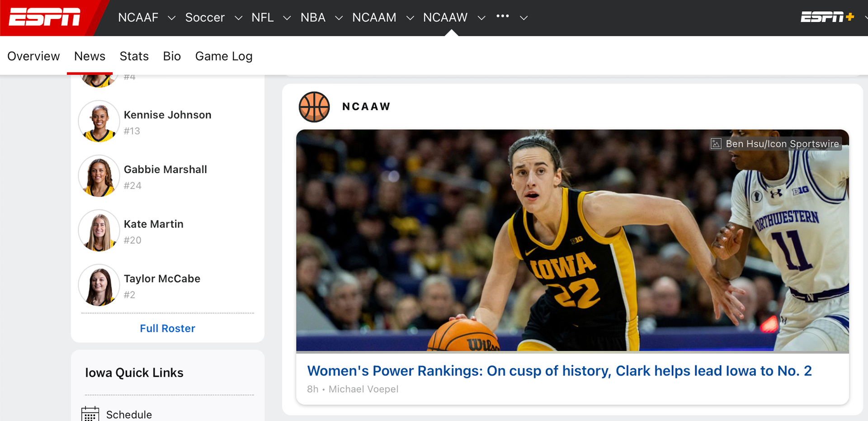Image resolution: width=868 pixels, height=421 pixels.
Task: Open the Game Log tab
Action: (224, 56)
